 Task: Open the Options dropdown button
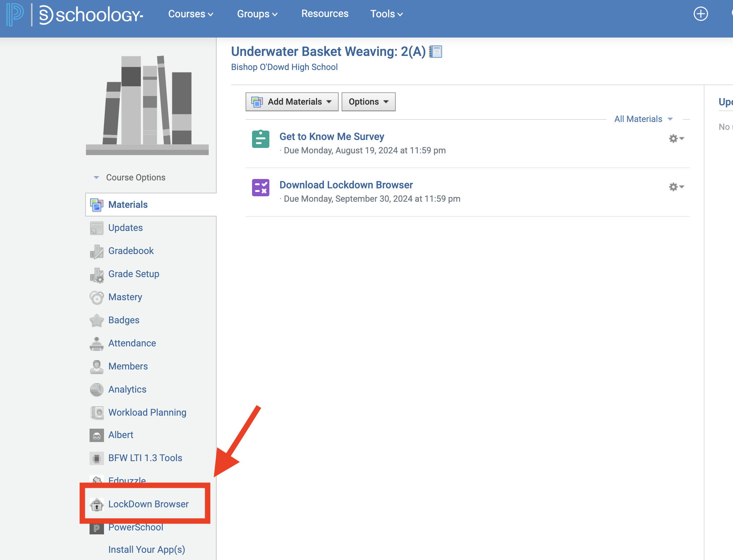tap(368, 102)
